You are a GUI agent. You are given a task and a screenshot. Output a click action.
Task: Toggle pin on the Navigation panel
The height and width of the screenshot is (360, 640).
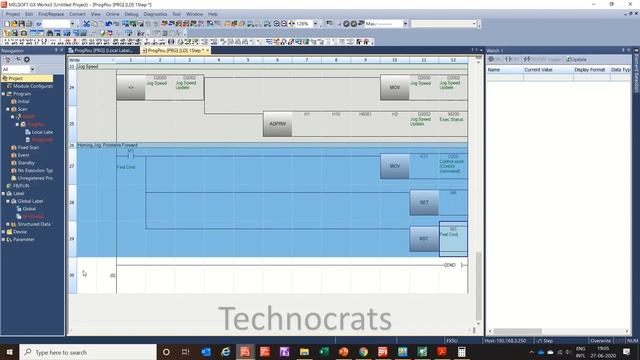[56, 50]
